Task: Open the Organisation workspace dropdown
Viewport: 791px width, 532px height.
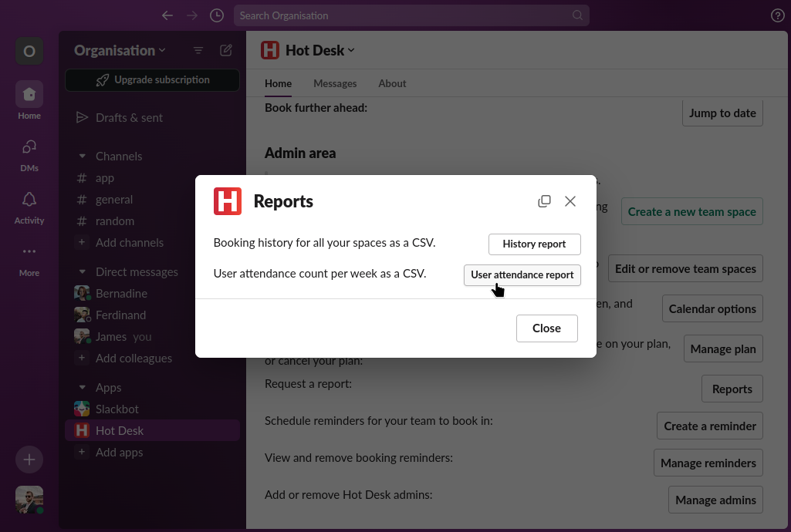Action: [x=120, y=50]
